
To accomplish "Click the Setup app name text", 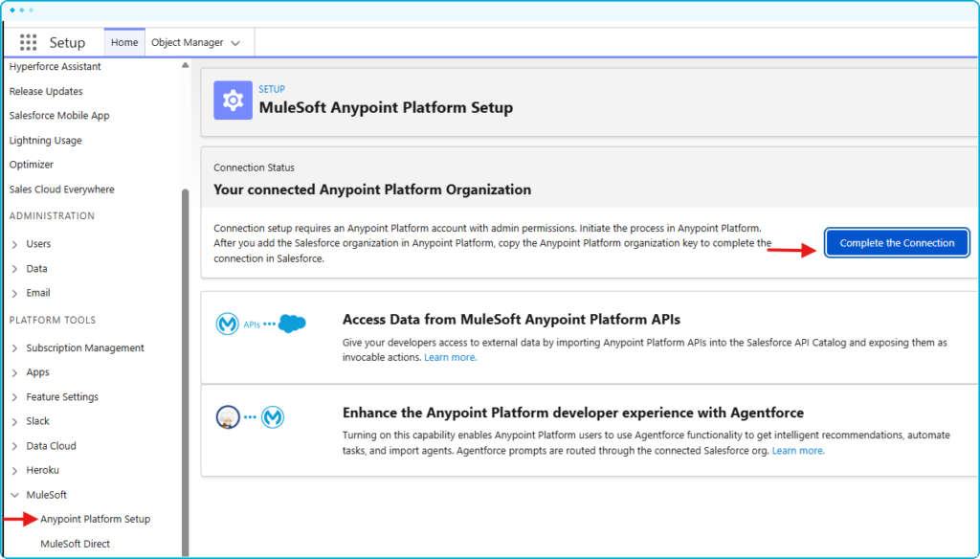I will [x=67, y=42].
